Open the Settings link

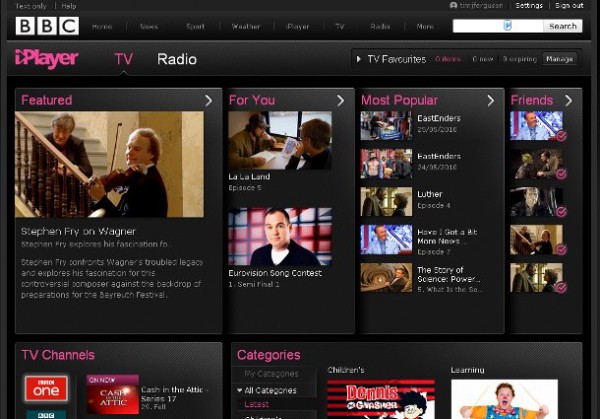point(529,5)
